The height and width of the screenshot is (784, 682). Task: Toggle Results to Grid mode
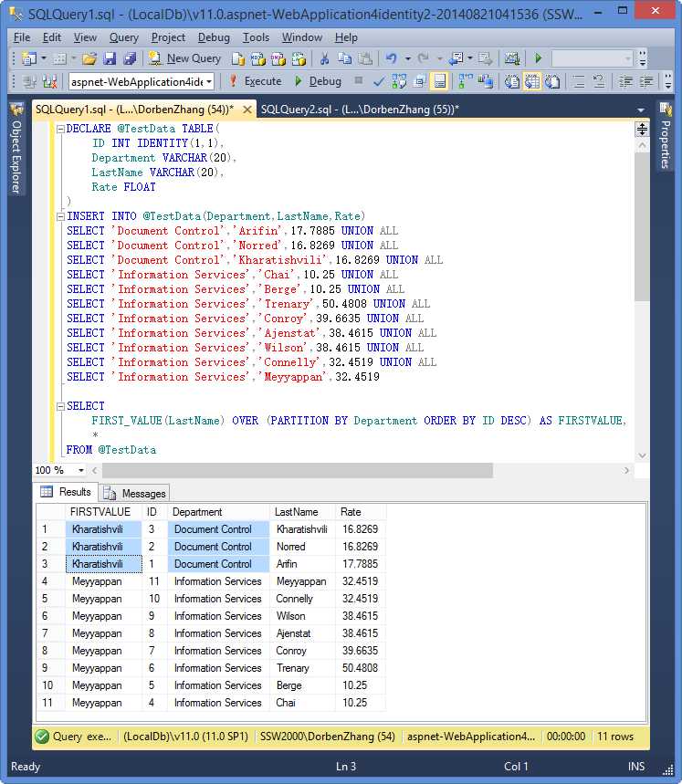point(532,81)
